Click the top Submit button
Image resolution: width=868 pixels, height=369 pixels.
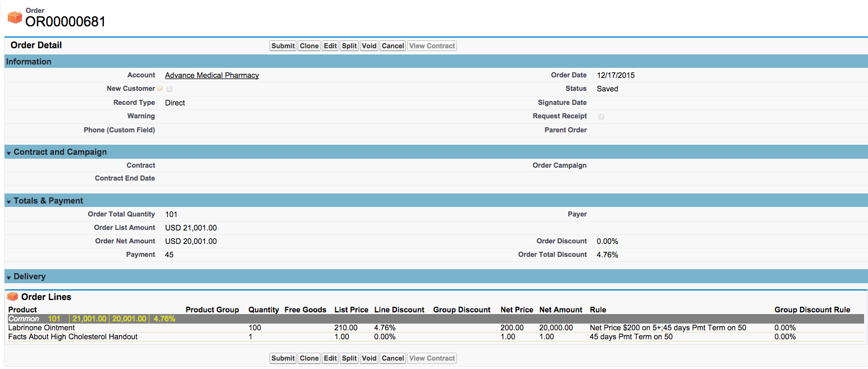point(283,46)
